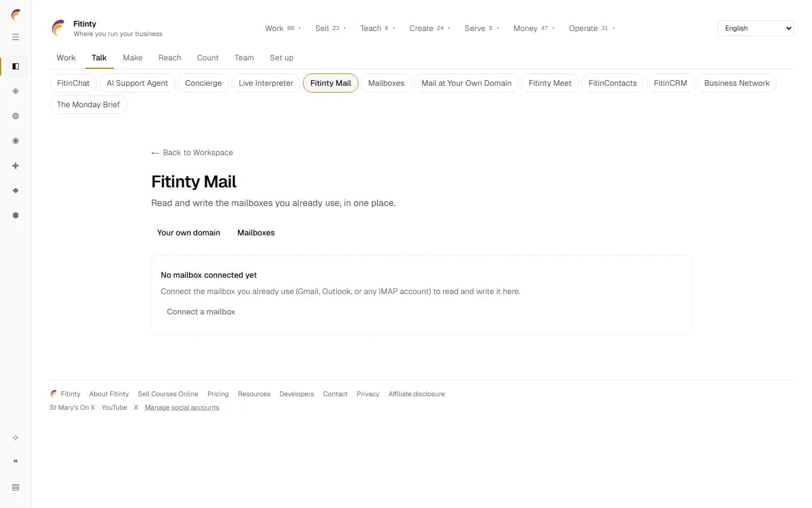Open The Monday Brief pill

point(89,104)
